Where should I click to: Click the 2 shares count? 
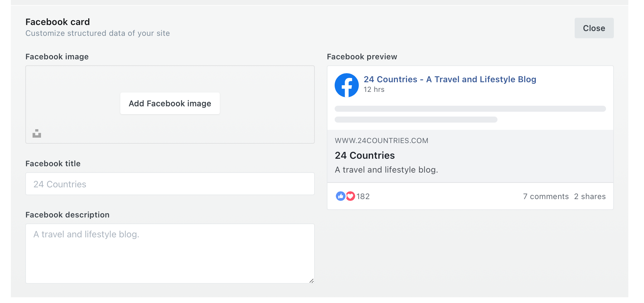(590, 196)
